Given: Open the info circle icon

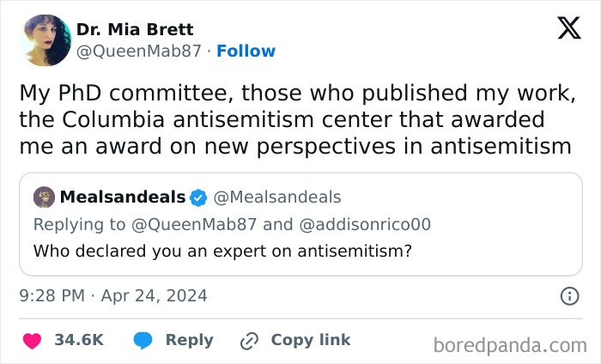Looking at the screenshot, I should 569,296.
